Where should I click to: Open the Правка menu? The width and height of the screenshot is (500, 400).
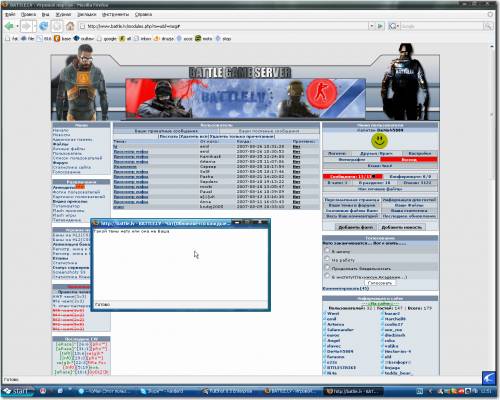click(28, 14)
